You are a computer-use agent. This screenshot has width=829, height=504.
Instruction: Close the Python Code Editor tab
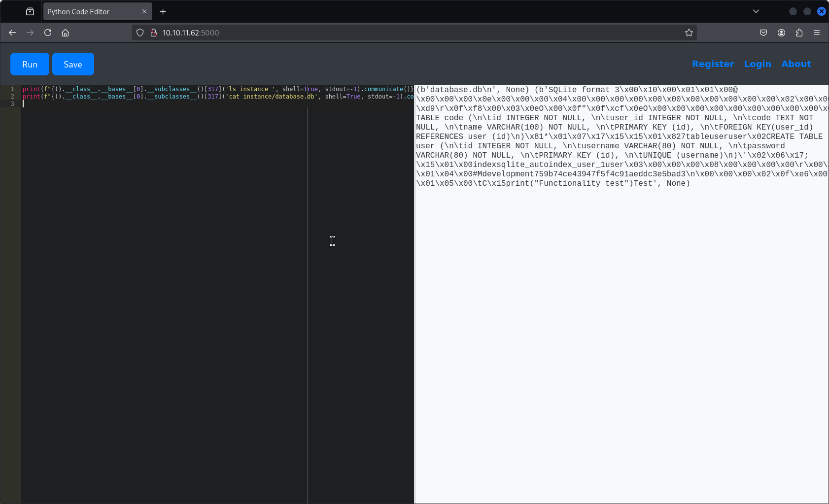[144, 11]
